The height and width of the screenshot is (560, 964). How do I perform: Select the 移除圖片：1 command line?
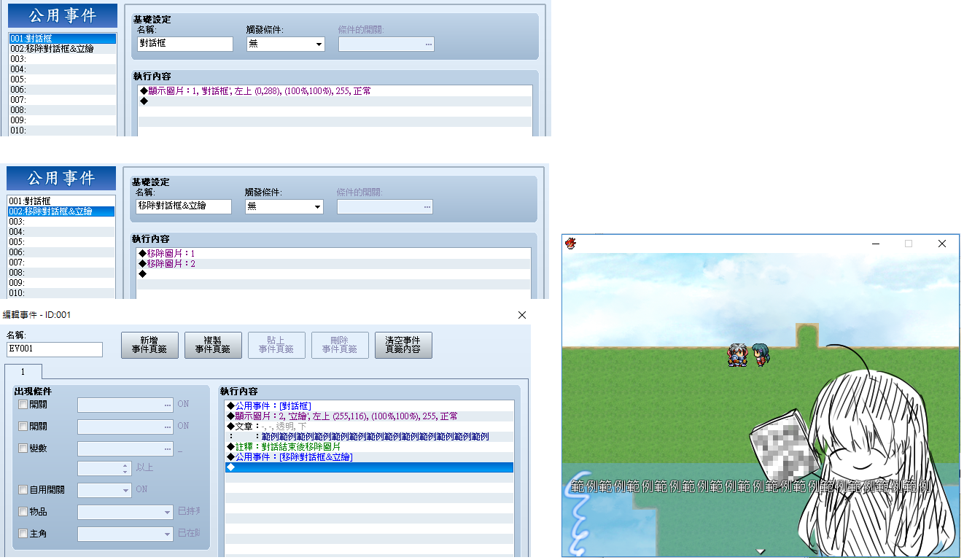click(334, 254)
